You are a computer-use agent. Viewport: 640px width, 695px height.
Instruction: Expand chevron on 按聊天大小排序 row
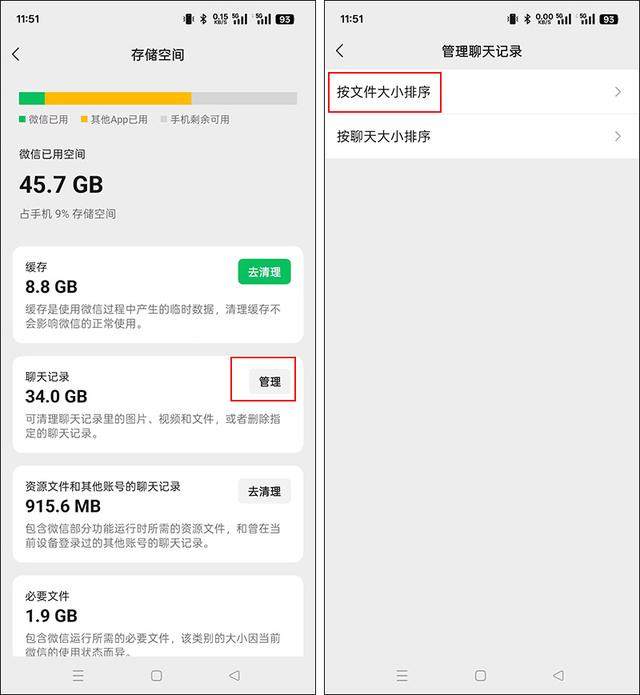click(618, 136)
